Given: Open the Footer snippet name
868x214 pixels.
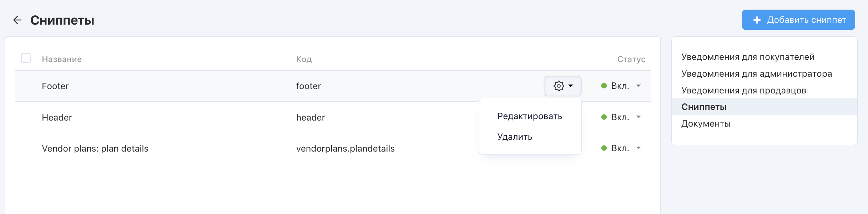Looking at the screenshot, I should (x=55, y=86).
